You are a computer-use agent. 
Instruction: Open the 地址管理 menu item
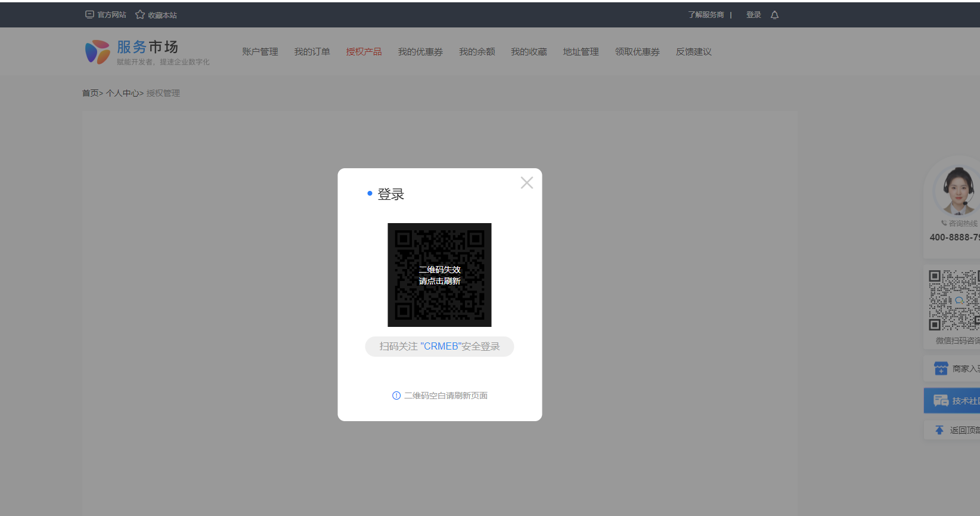pos(581,52)
